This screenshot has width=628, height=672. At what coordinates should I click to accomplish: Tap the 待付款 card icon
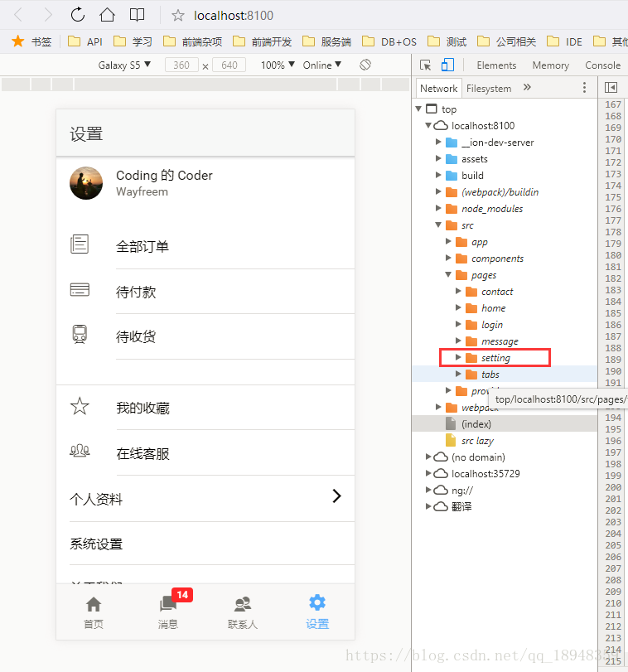click(x=80, y=290)
